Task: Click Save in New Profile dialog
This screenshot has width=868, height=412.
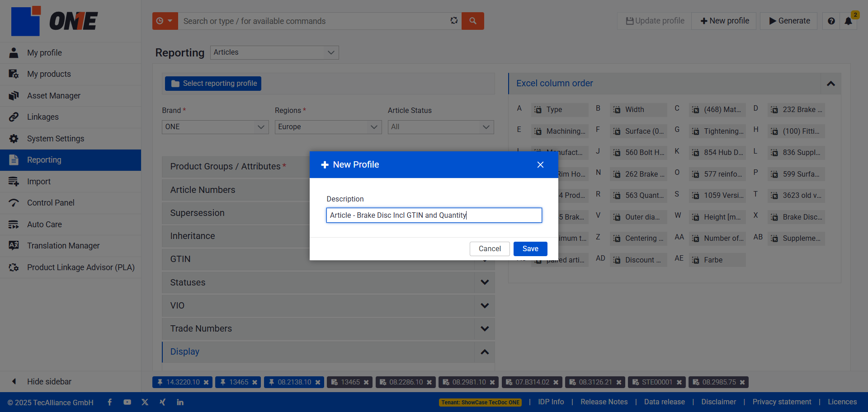Action: 530,249
